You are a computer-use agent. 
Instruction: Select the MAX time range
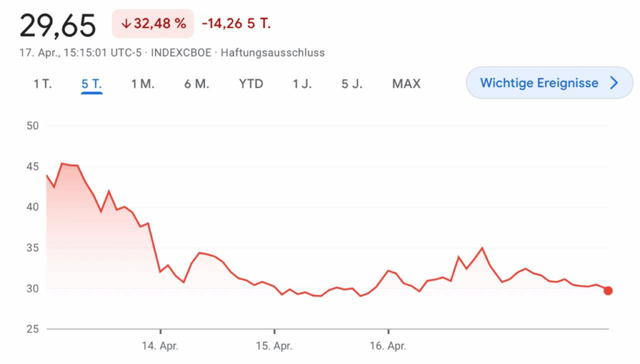tap(406, 84)
